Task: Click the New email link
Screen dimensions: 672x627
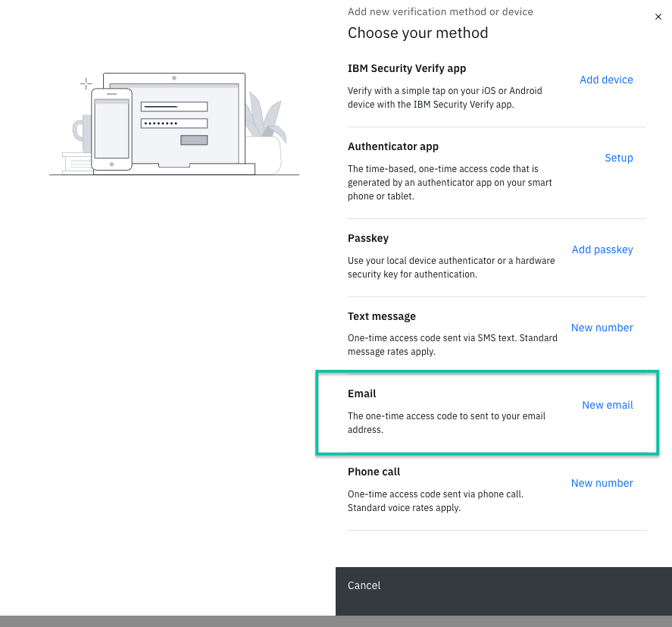Action: pos(608,405)
